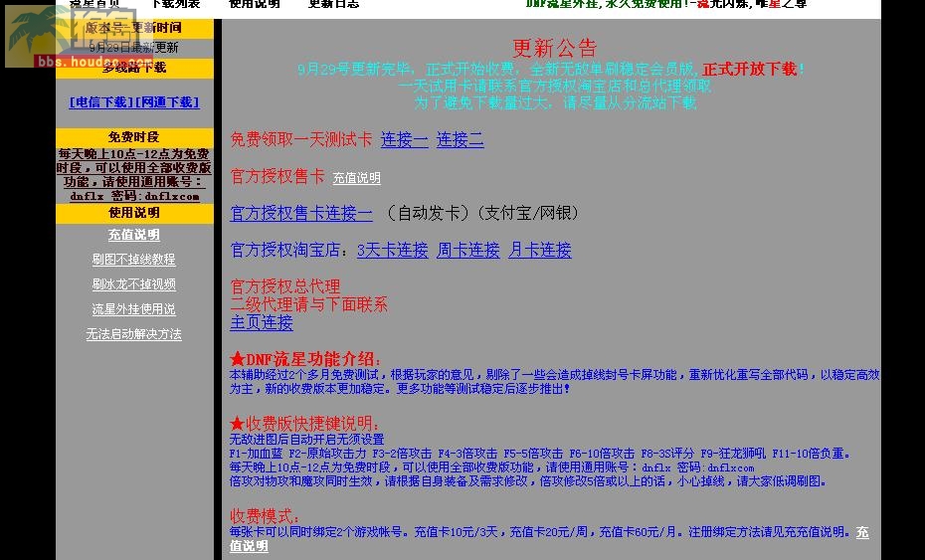Open the 月卡连接 Taobao link

point(540,251)
